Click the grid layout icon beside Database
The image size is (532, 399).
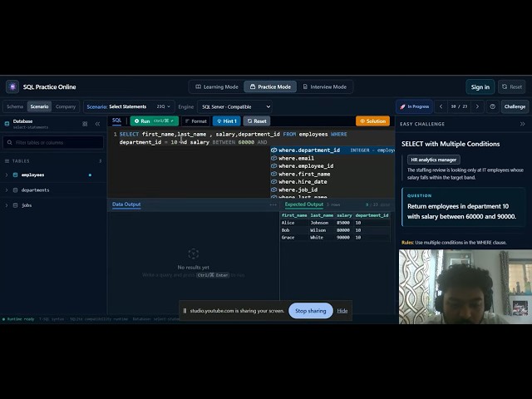[x=85, y=124]
